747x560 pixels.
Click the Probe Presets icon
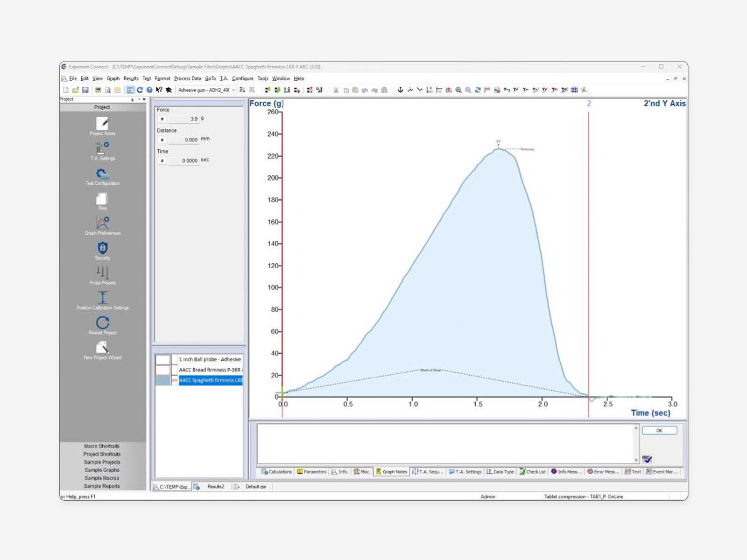click(x=102, y=273)
